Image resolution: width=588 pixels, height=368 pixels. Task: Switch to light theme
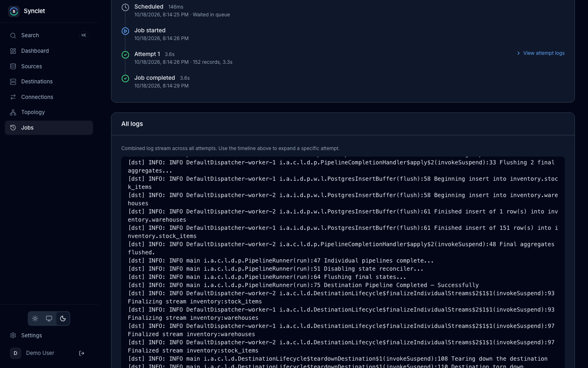click(35, 319)
